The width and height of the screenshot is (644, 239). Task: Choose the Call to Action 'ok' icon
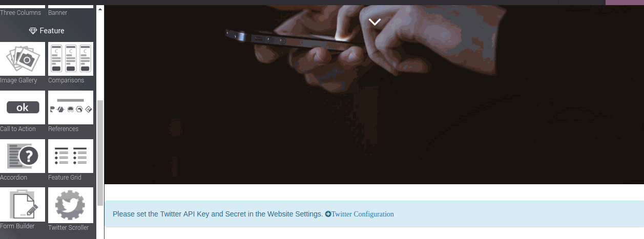(x=22, y=107)
